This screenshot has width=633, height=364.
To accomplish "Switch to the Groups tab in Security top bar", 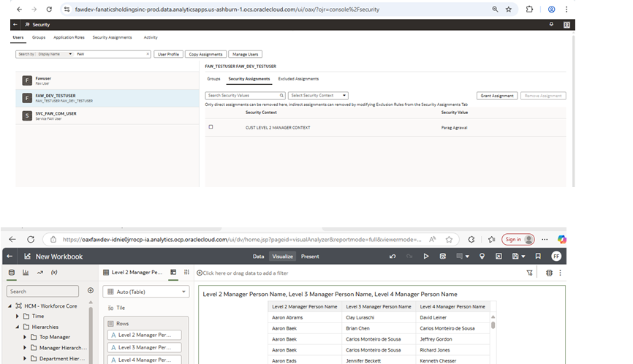I will coord(39,37).
